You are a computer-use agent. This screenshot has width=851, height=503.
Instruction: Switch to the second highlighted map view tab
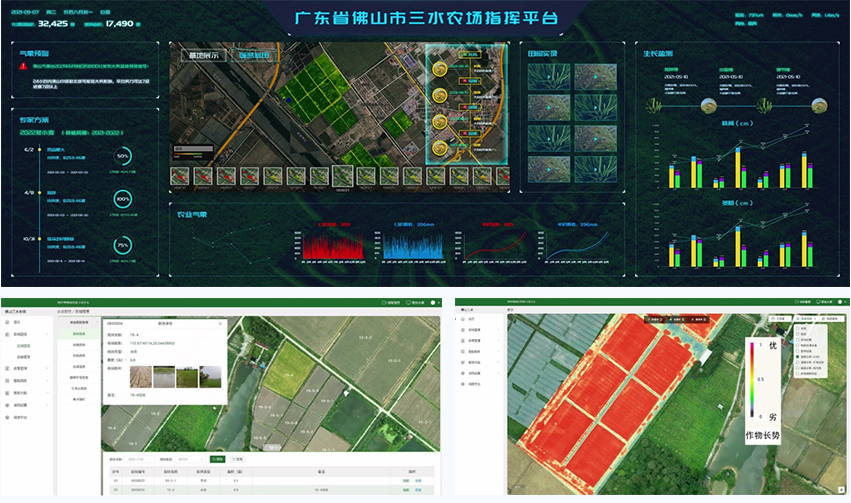click(252, 55)
